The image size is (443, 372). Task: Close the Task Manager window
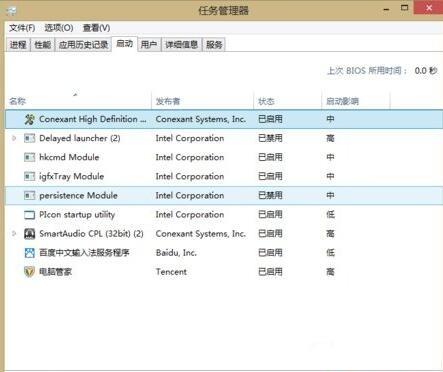click(429, 8)
